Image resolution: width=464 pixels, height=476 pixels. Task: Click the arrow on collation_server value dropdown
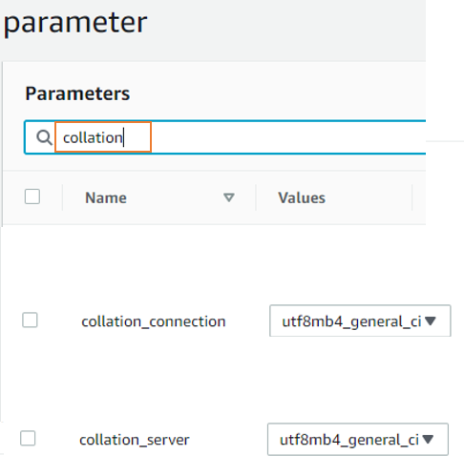428,440
